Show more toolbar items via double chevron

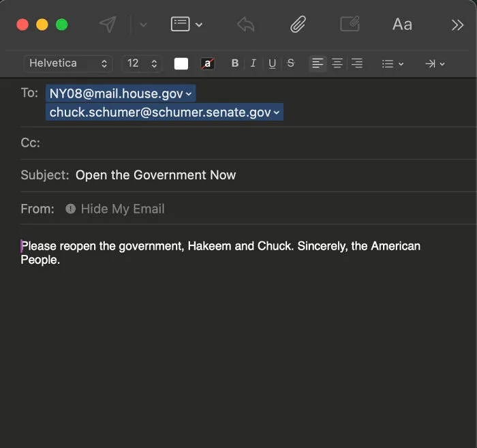[x=457, y=25]
